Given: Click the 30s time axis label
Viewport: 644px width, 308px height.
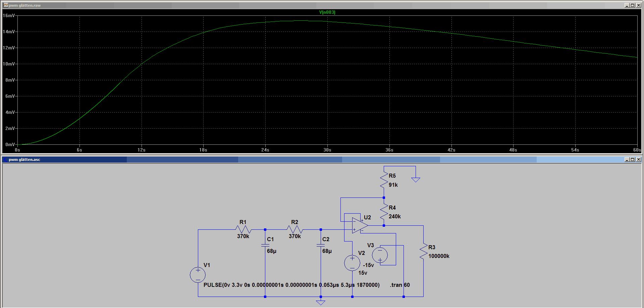Looking at the screenshot, I should point(327,150).
